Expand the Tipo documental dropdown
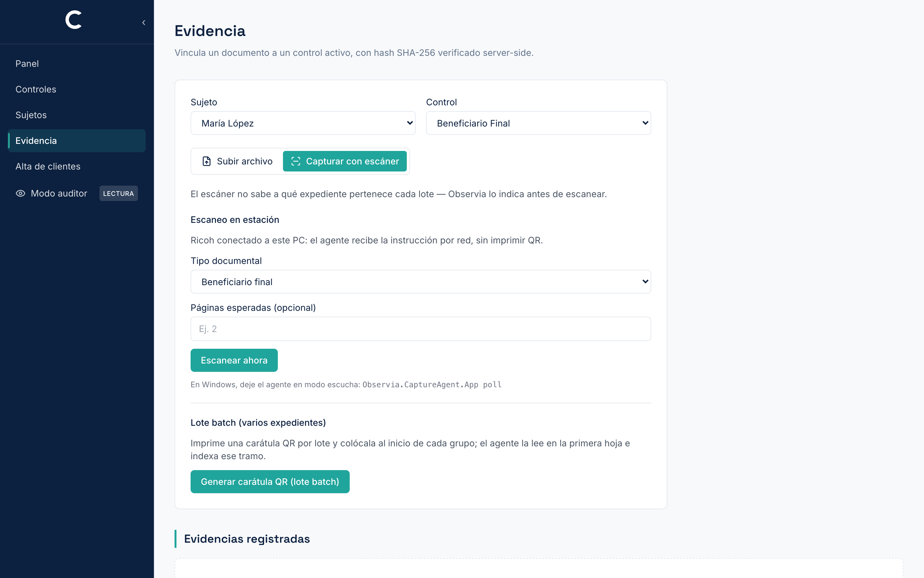924x578 pixels. click(421, 282)
